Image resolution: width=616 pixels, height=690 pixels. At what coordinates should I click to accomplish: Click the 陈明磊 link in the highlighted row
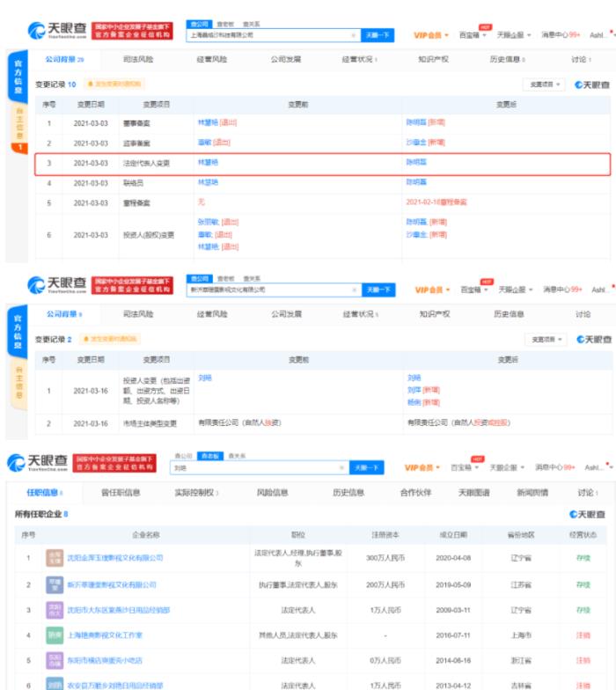(x=415, y=163)
